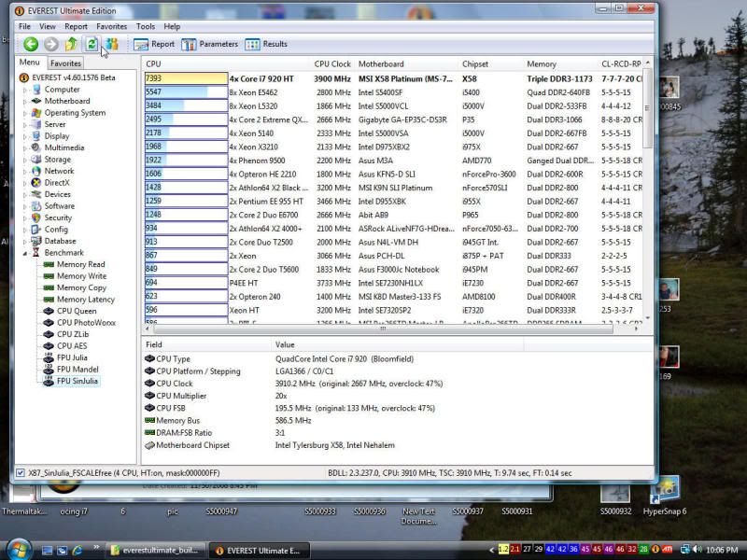The width and height of the screenshot is (747, 560).
Task: Click the Refresh toolbar icon
Action: [x=92, y=44]
